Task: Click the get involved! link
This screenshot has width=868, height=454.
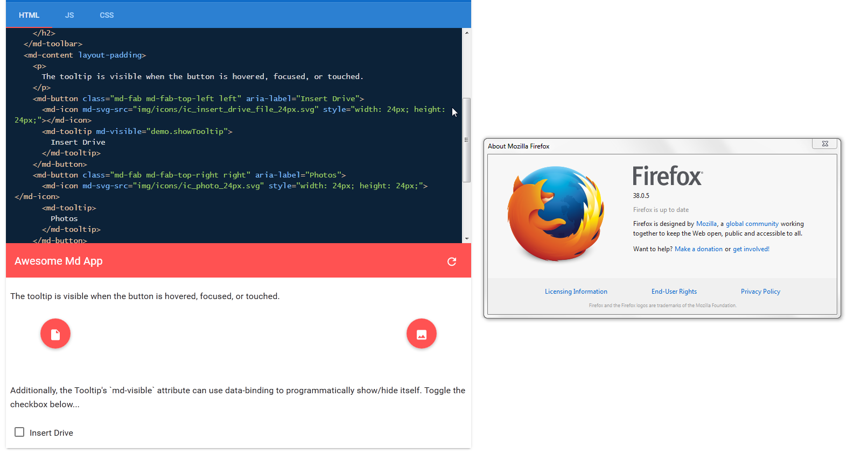Action: pos(751,249)
